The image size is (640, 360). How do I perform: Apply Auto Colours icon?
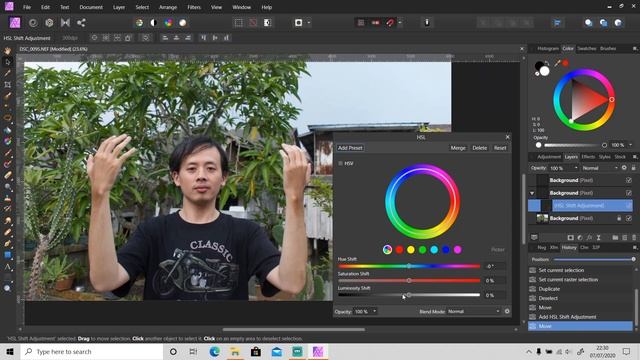pyautogui.click(x=168, y=23)
